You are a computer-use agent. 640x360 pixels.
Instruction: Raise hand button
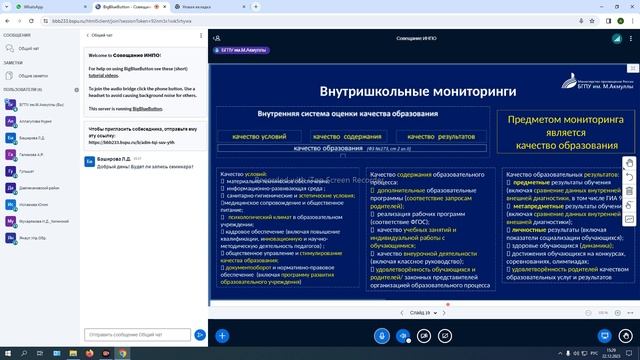(626, 336)
